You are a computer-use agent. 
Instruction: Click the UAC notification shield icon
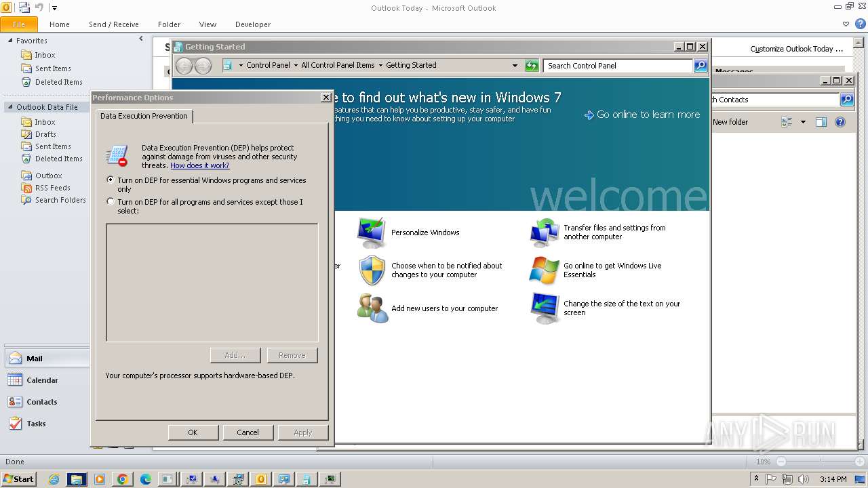tap(372, 270)
